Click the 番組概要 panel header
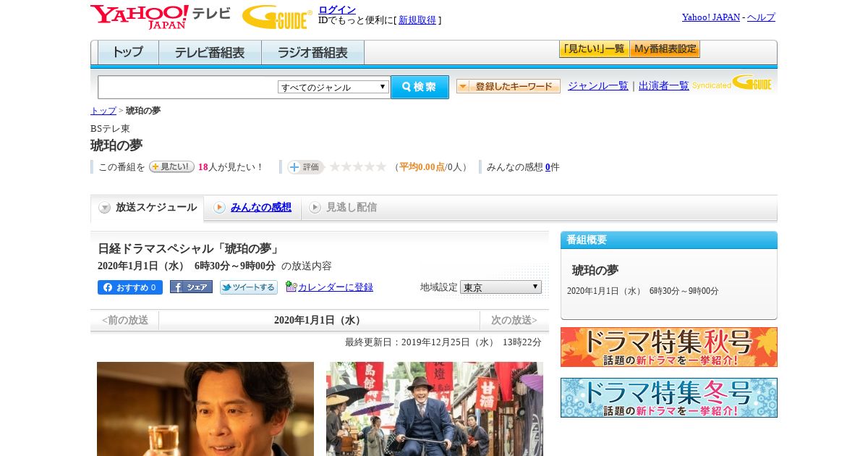The width and height of the screenshot is (868, 456). coord(669,240)
